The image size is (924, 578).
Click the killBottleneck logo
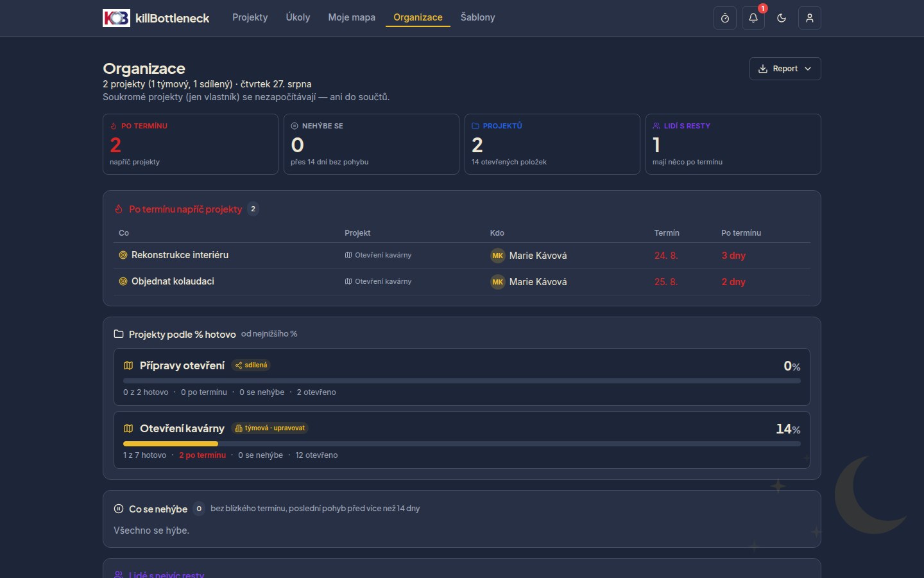pos(156,18)
